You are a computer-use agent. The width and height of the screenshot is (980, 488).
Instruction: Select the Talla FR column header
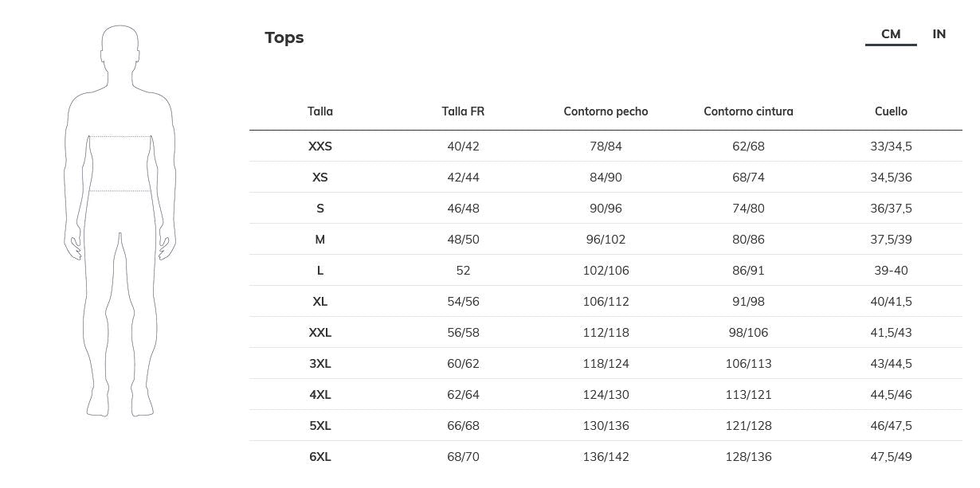point(463,111)
